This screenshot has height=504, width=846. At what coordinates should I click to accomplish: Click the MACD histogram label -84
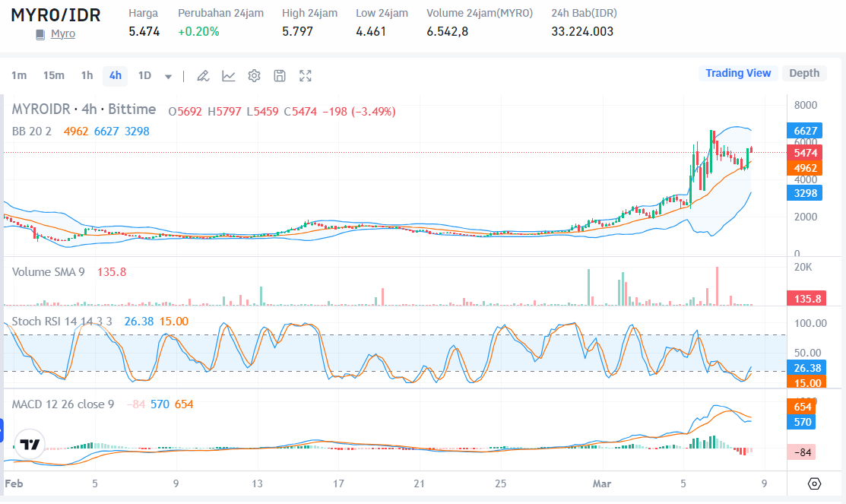[803, 452]
